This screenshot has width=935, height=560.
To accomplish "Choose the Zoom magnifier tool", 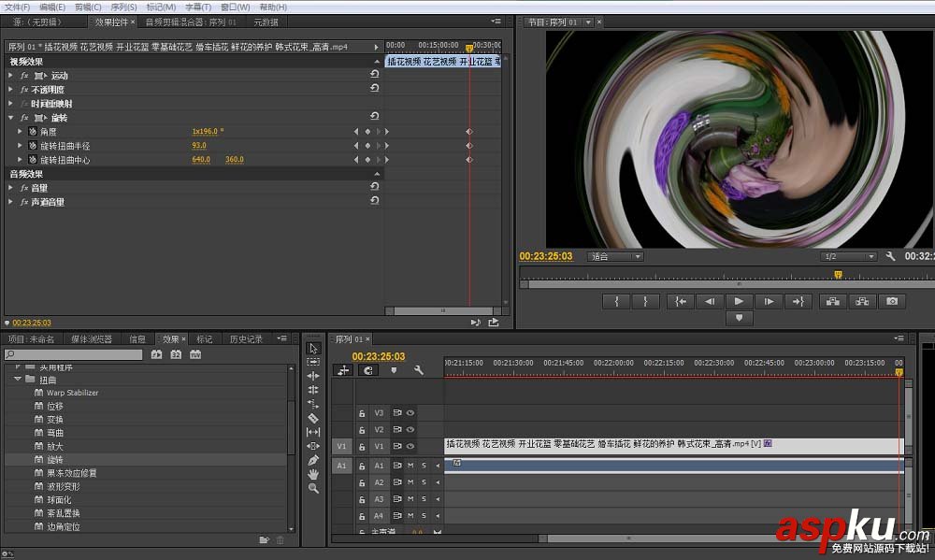I will (313, 488).
